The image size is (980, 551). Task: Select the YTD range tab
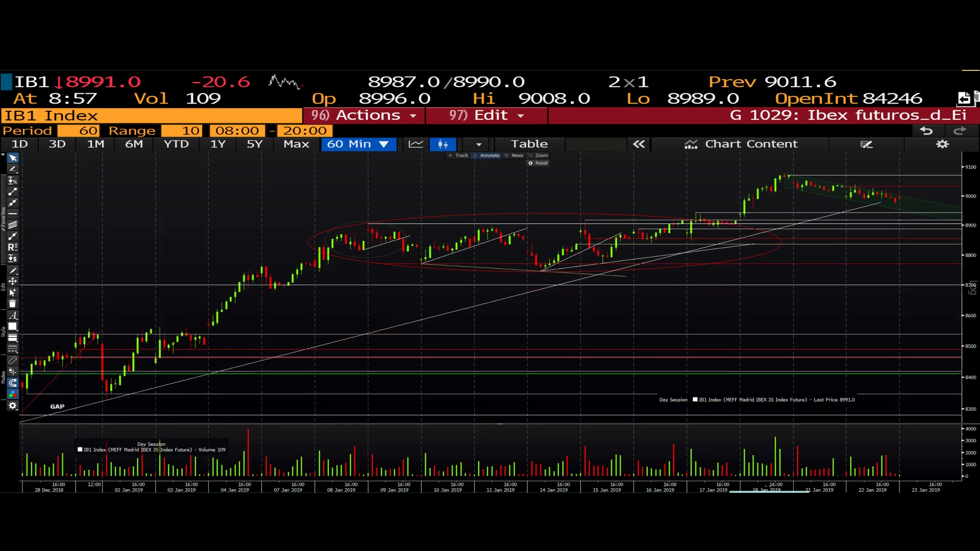point(176,144)
